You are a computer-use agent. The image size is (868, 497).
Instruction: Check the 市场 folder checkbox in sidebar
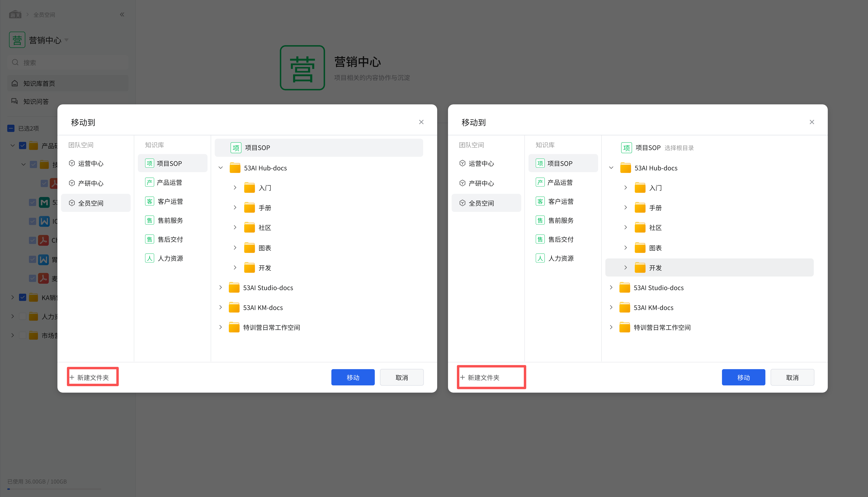click(x=23, y=335)
